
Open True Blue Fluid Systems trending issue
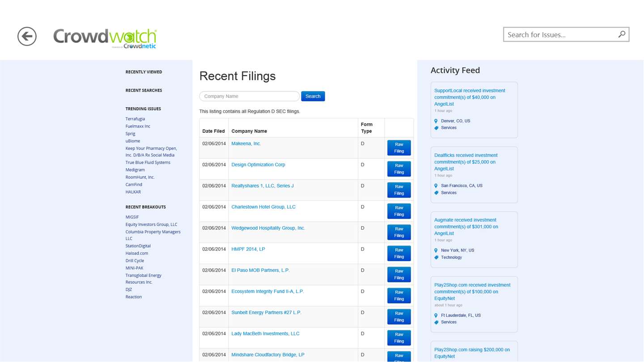(148, 162)
